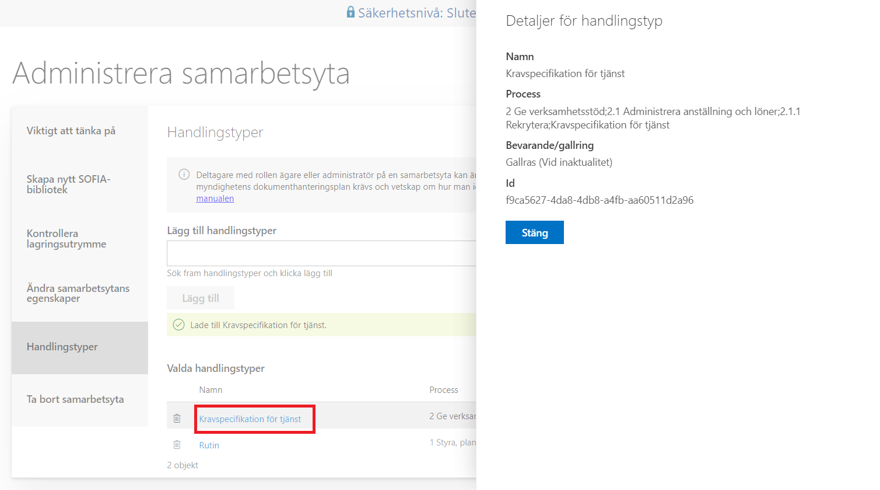Sort by the Namn column header
This screenshot has height=490, width=880.
(x=211, y=390)
